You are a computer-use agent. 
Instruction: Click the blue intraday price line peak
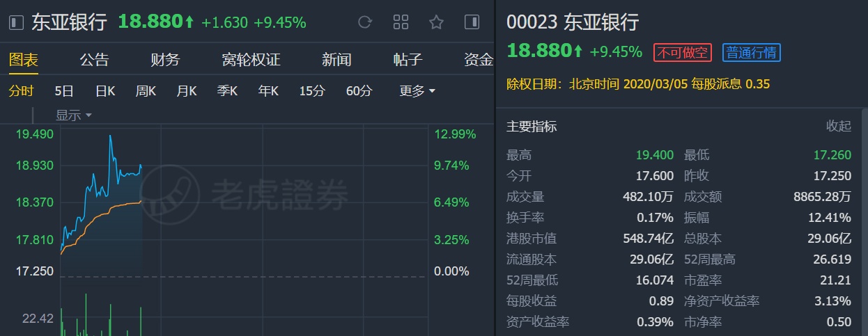click(x=110, y=136)
